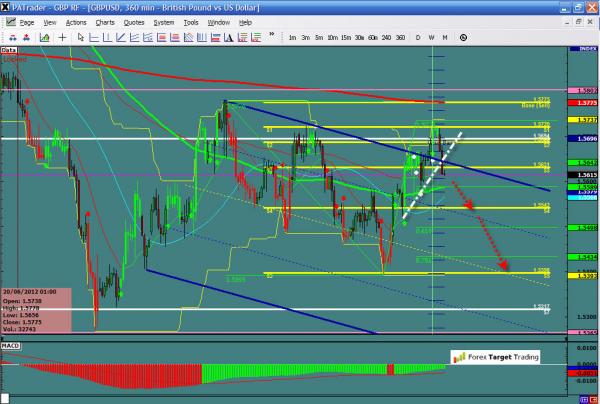Open the Quotes menu

click(x=136, y=21)
